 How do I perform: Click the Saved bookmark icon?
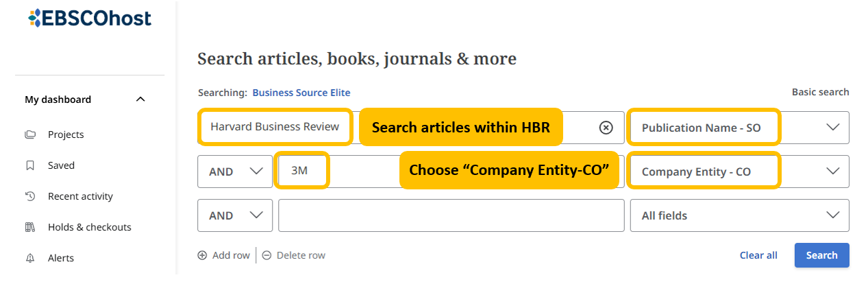[30, 165]
